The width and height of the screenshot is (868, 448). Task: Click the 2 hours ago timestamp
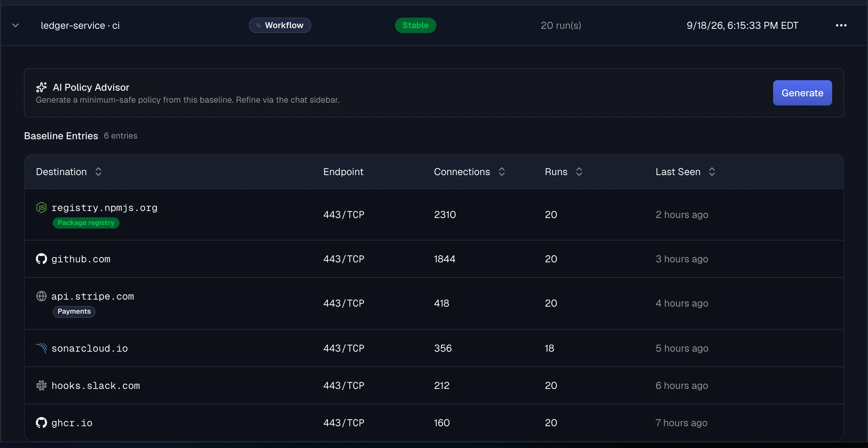click(x=682, y=215)
